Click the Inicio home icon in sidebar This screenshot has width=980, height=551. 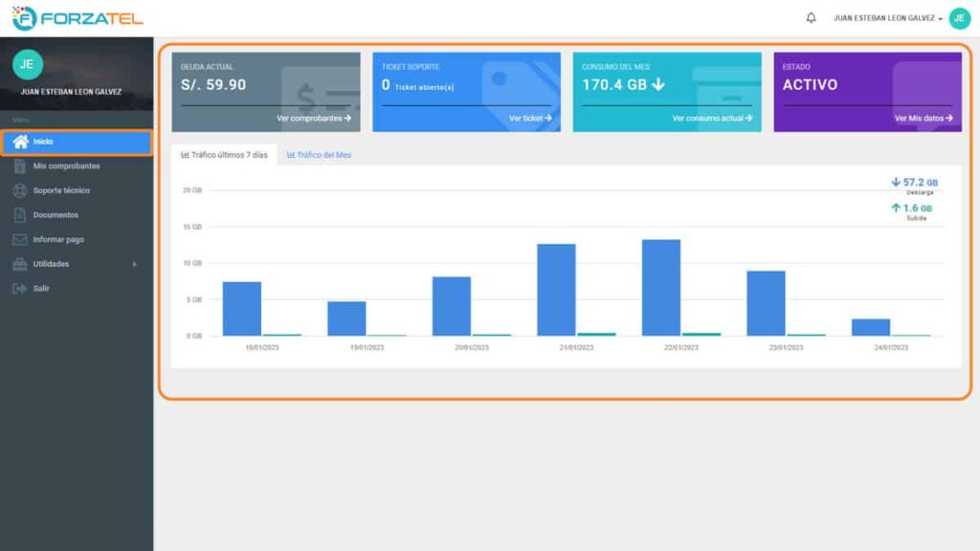[x=20, y=142]
